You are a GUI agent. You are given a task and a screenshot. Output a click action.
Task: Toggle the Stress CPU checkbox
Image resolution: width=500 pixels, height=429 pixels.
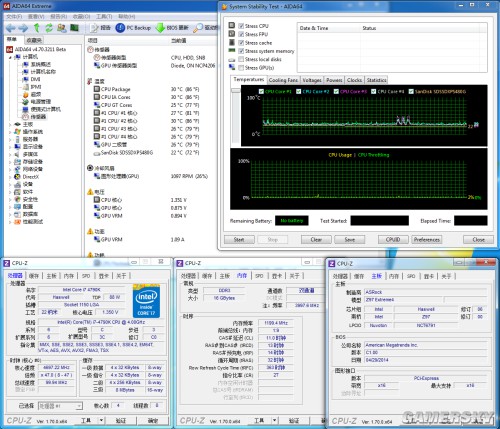click(x=241, y=26)
